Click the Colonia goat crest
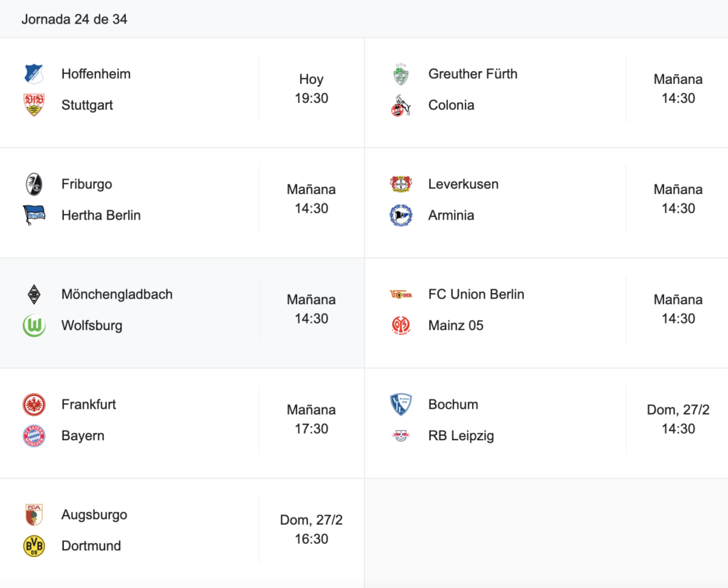The height and width of the screenshot is (588, 728). tap(401, 105)
